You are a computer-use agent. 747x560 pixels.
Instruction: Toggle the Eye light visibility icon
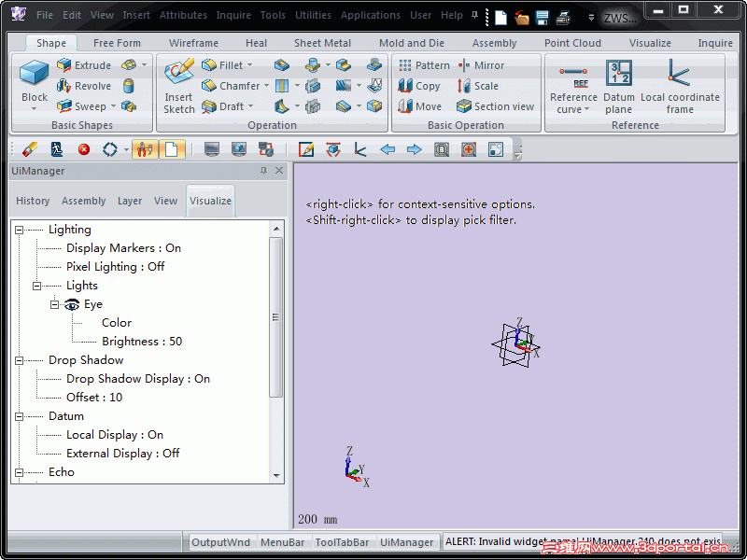click(x=72, y=304)
